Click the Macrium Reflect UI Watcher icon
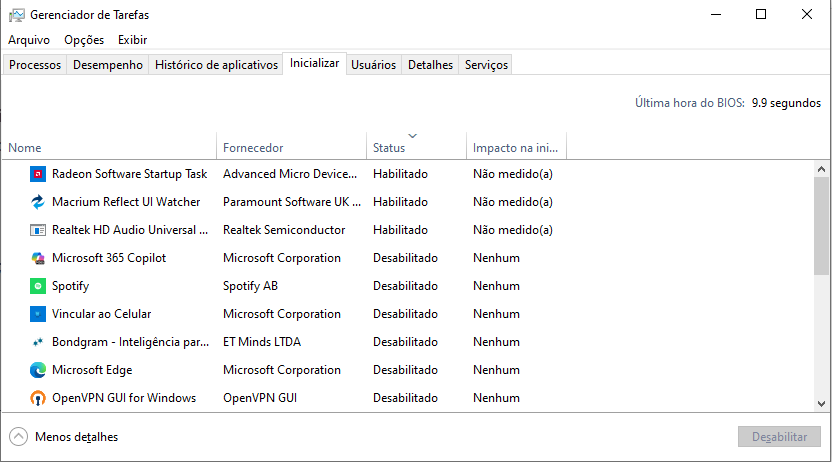This screenshot has width=832, height=462. pyautogui.click(x=38, y=202)
